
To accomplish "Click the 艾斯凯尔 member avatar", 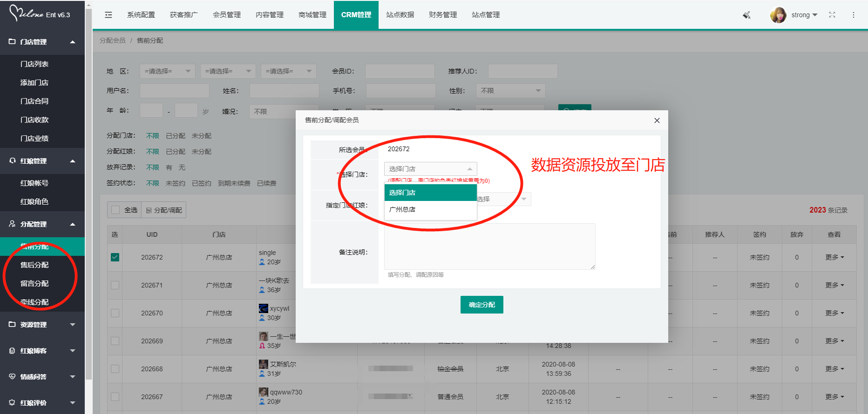I will click(264, 364).
